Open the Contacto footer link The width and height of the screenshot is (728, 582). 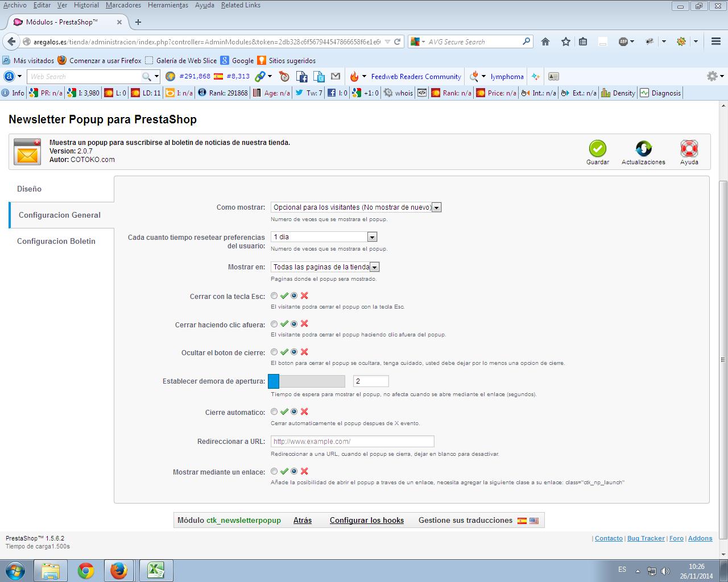click(x=609, y=538)
